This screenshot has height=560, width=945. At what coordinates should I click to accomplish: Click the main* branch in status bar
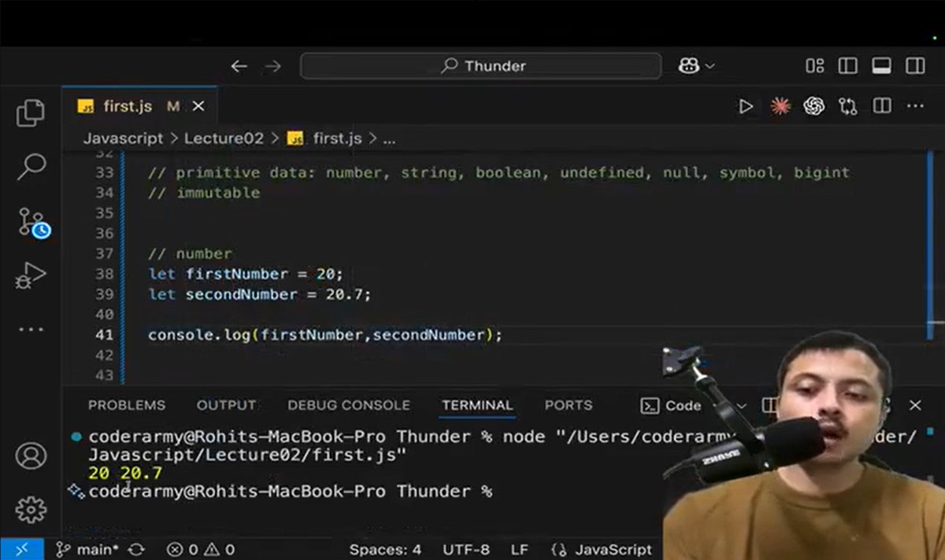coord(87,550)
